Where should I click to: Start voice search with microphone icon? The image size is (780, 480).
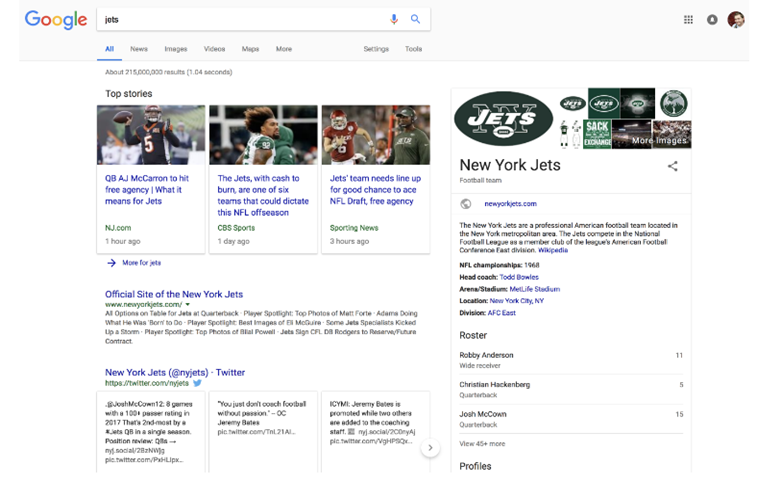point(393,19)
